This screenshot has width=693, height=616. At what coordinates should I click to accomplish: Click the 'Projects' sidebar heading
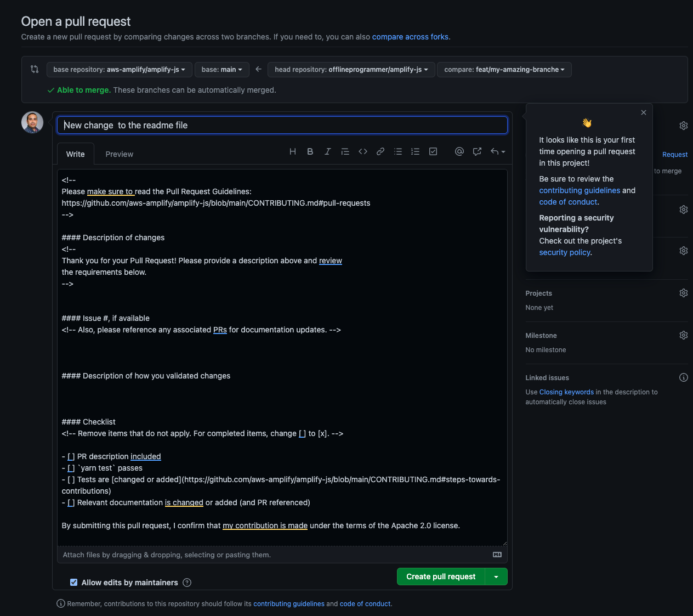click(538, 293)
